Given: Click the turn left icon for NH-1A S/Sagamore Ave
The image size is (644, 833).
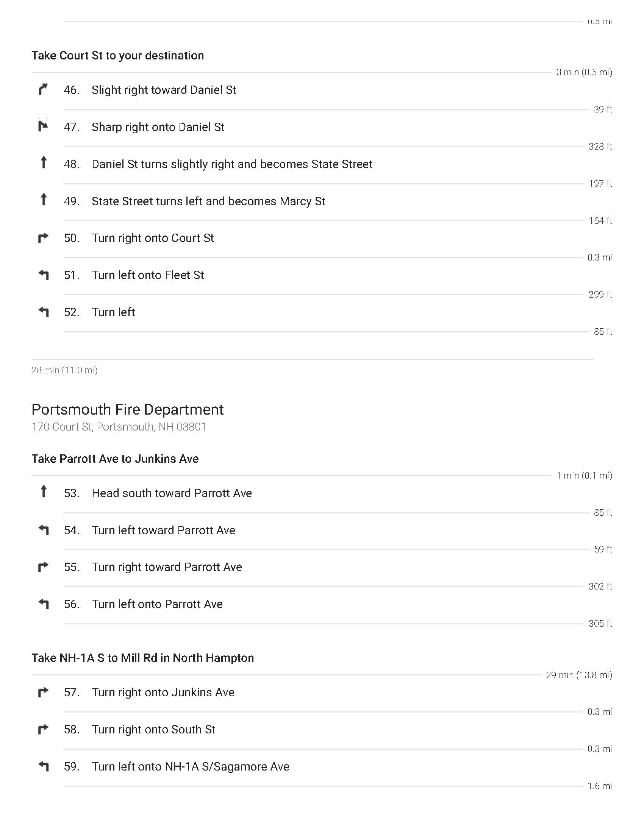Looking at the screenshot, I should coord(44,766).
